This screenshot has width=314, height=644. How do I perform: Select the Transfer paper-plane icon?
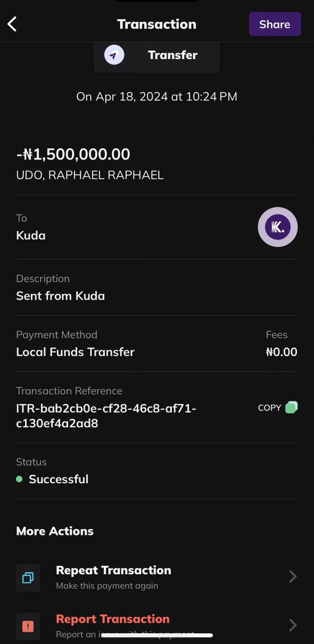[x=113, y=54]
